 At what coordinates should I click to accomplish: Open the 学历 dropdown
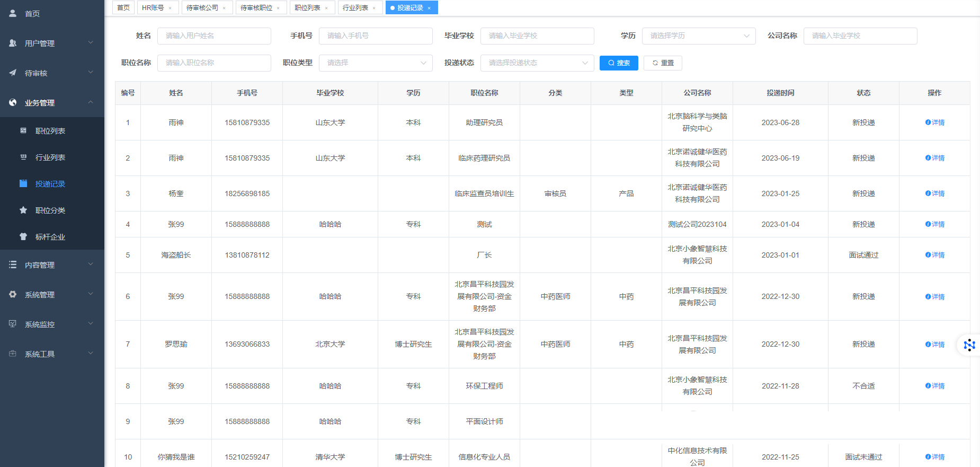click(x=698, y=36)
